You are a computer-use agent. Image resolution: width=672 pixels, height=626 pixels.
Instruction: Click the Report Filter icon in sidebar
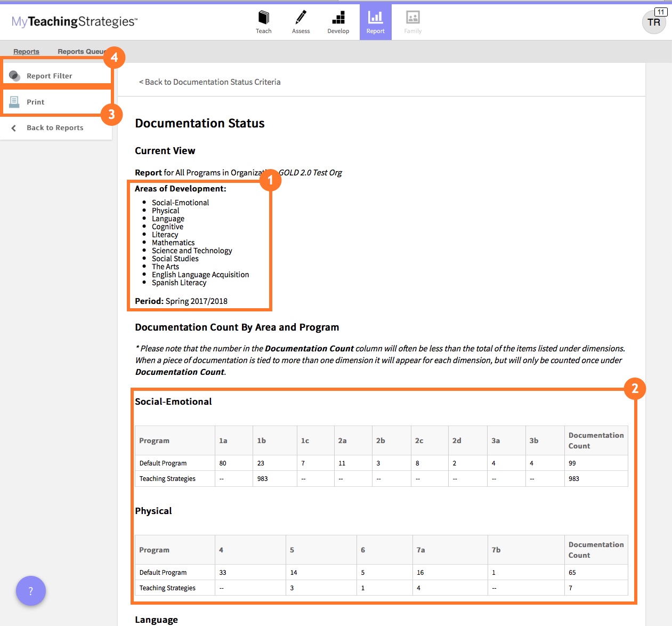pyautogui.click(x=14, y=75)
